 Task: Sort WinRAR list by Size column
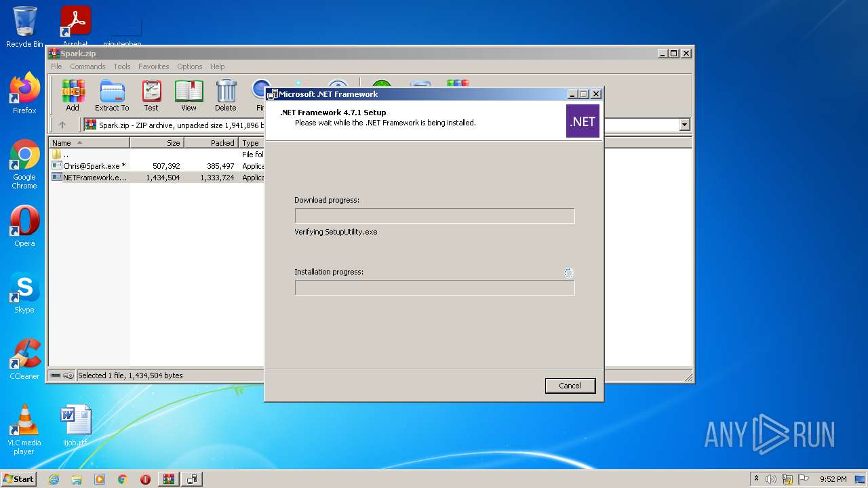coord(157,143)
